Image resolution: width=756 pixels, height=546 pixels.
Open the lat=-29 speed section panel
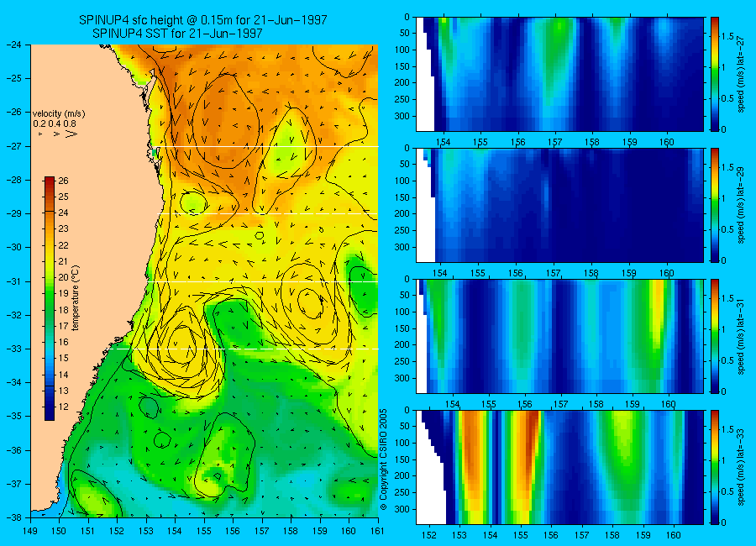click(x=559, y=205)
